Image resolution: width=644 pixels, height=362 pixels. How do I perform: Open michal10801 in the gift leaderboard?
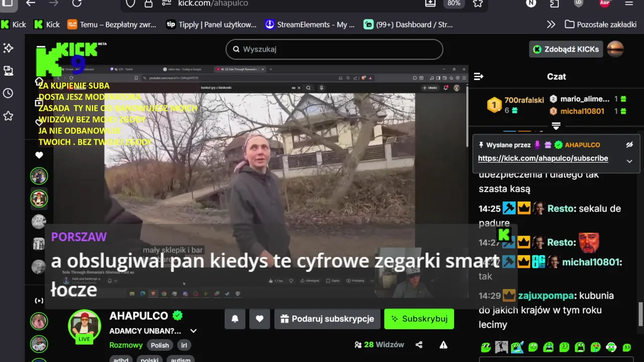(x=582, y=111)
